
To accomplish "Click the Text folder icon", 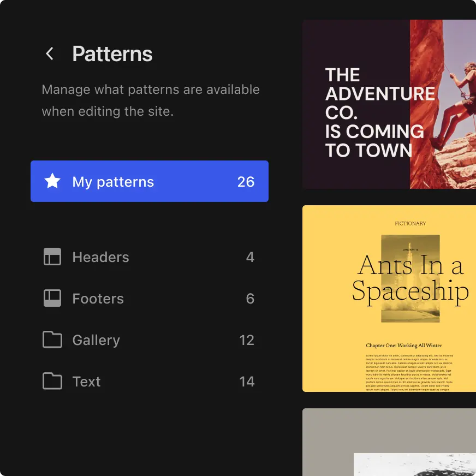I will [x=52, y=381].
